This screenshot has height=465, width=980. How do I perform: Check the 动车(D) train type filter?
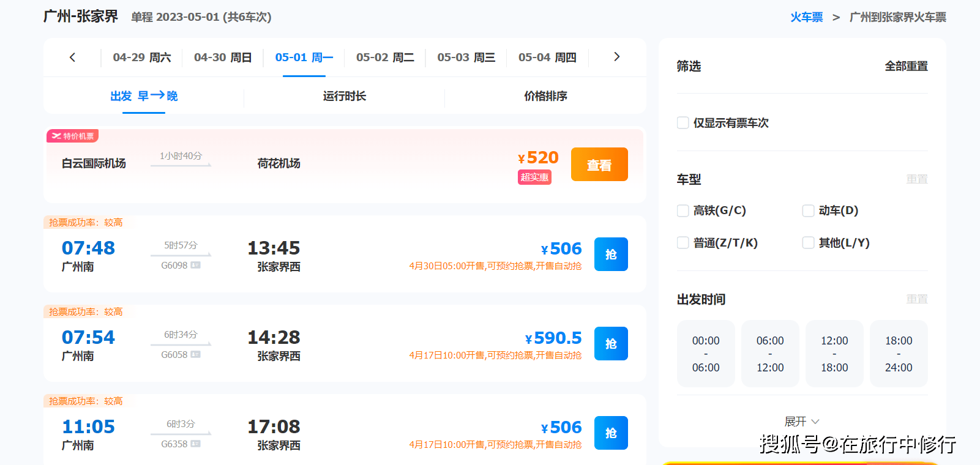tap(808, 211)
